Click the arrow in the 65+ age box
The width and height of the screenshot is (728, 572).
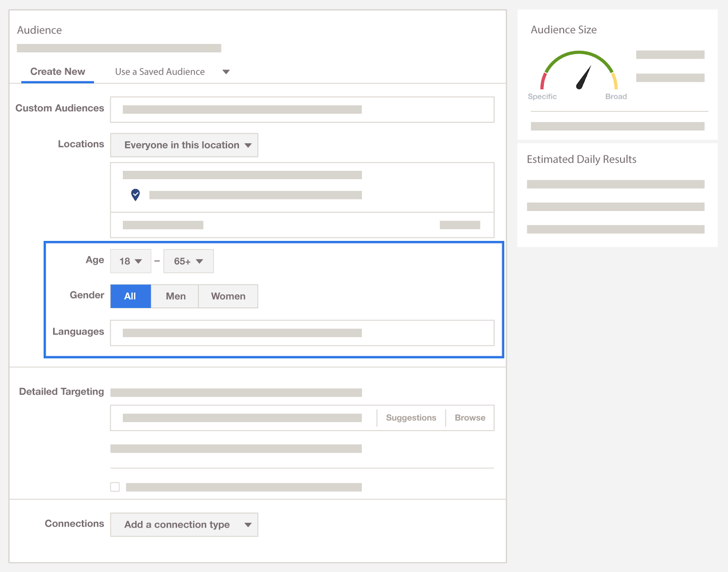(x=199, y=261)
